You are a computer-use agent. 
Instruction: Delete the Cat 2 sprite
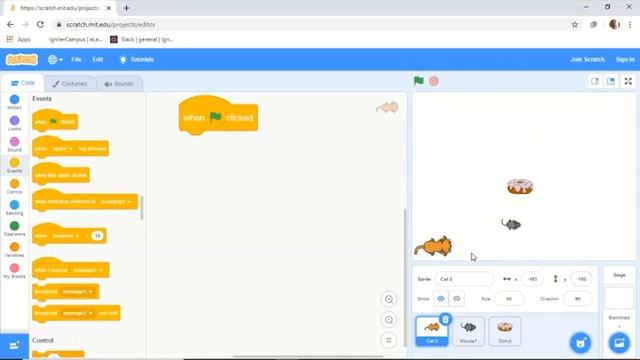445,319
